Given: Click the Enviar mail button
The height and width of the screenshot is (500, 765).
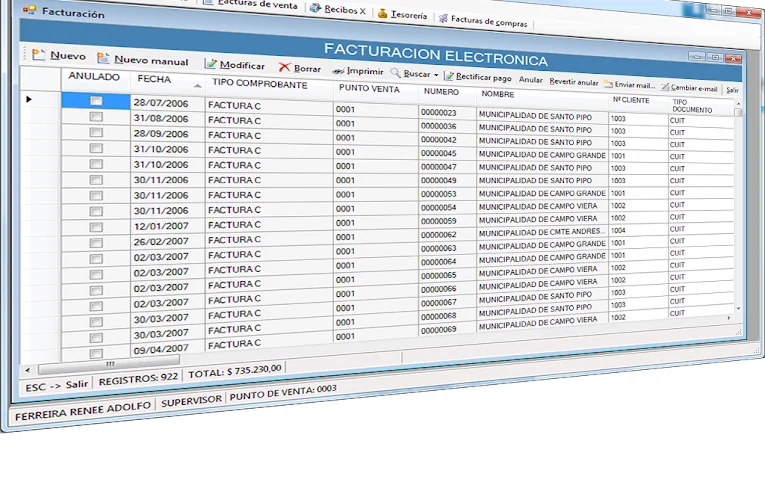Looking at the screenshot, I should point(629,84).
